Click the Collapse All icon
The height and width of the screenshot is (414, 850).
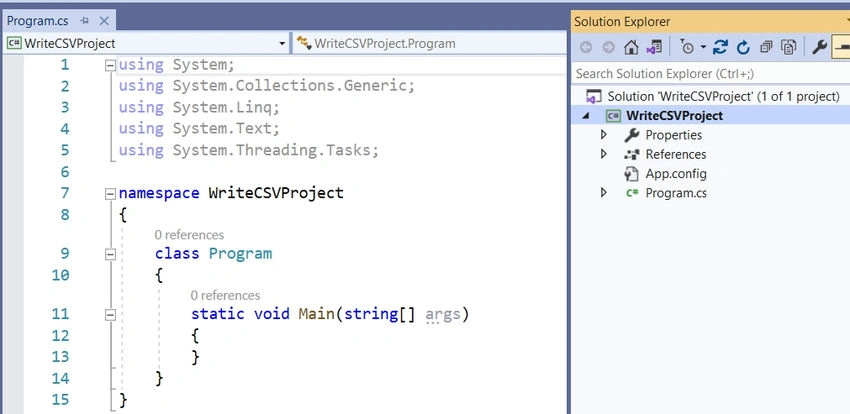[x=766, y=47]
